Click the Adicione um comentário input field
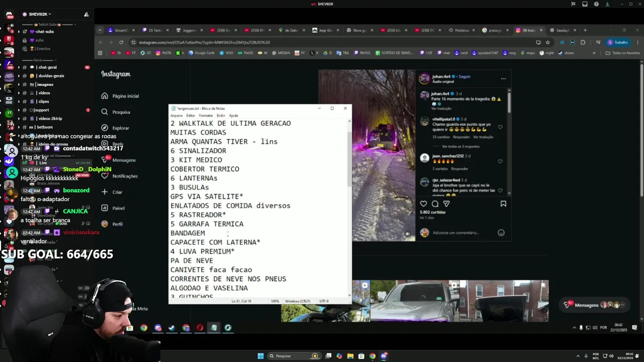 point(456,233)
